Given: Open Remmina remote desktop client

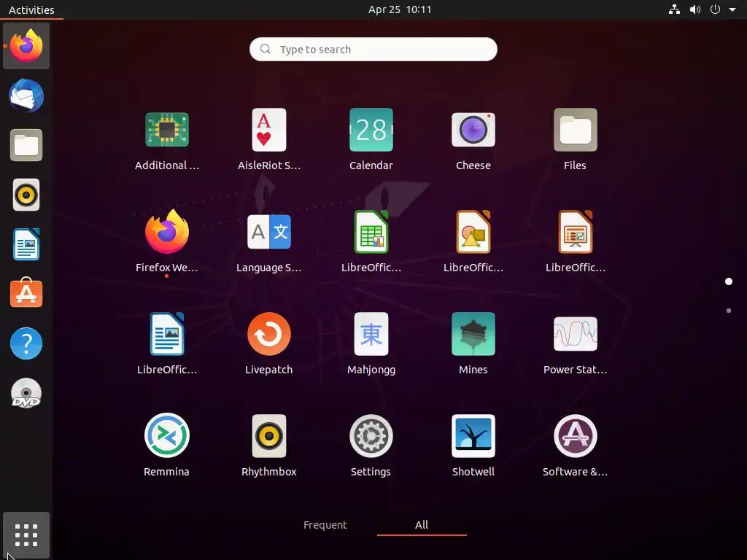Looking at the screenshot, I should coord(167,436).
